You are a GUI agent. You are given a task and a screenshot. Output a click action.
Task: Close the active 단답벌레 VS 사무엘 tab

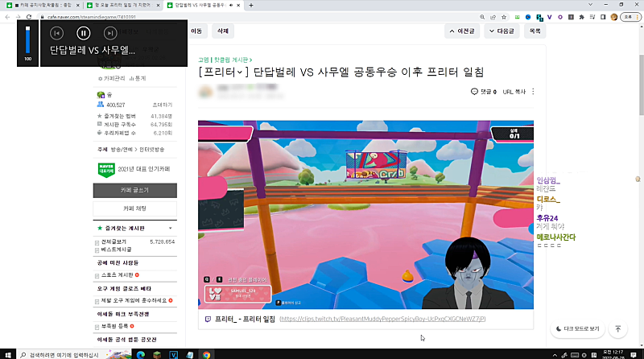click(x=238, y=6)
